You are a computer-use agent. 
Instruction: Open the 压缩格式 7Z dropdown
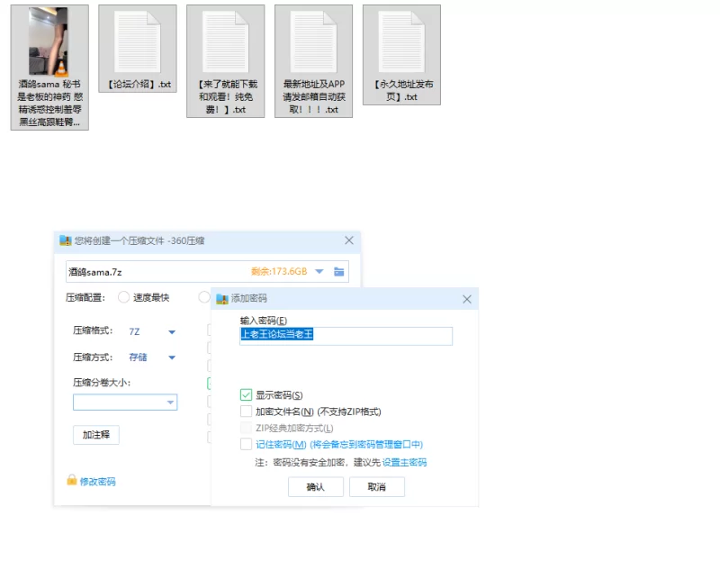171,332
